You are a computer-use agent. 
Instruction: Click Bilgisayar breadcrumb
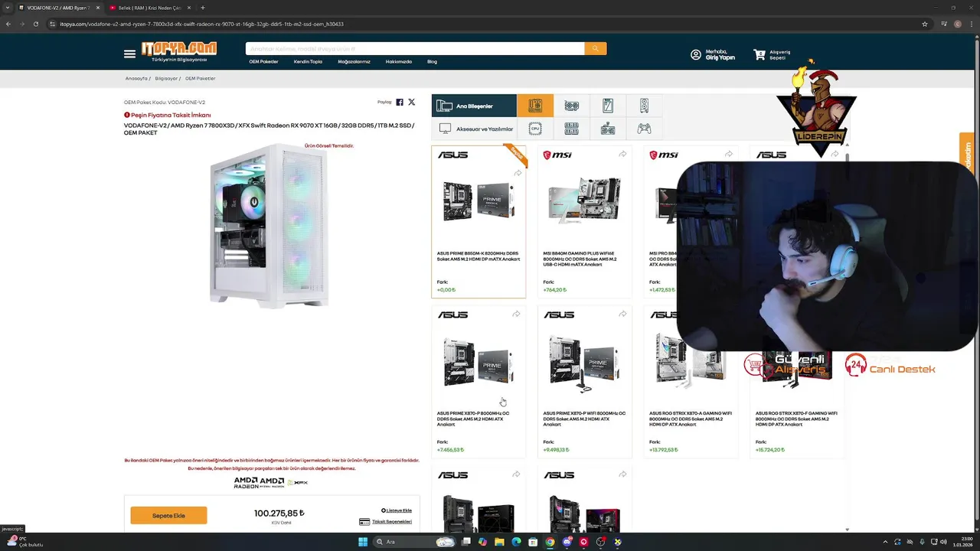(166, 78)
